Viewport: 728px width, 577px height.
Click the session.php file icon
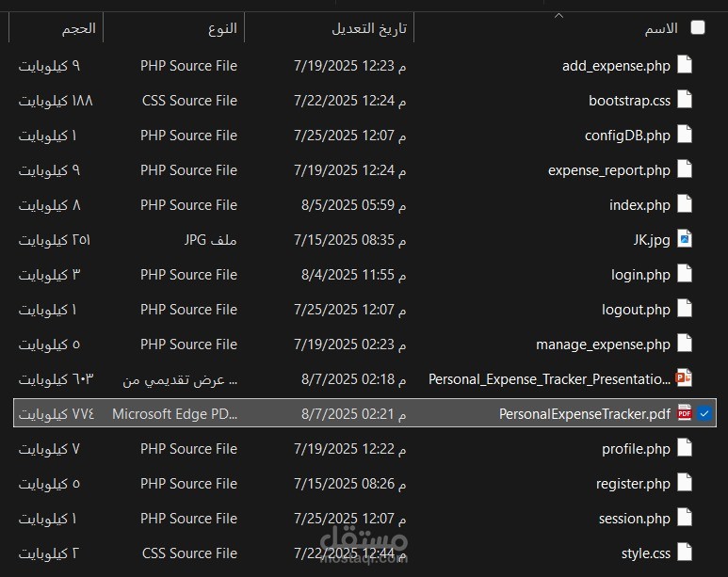685,517
